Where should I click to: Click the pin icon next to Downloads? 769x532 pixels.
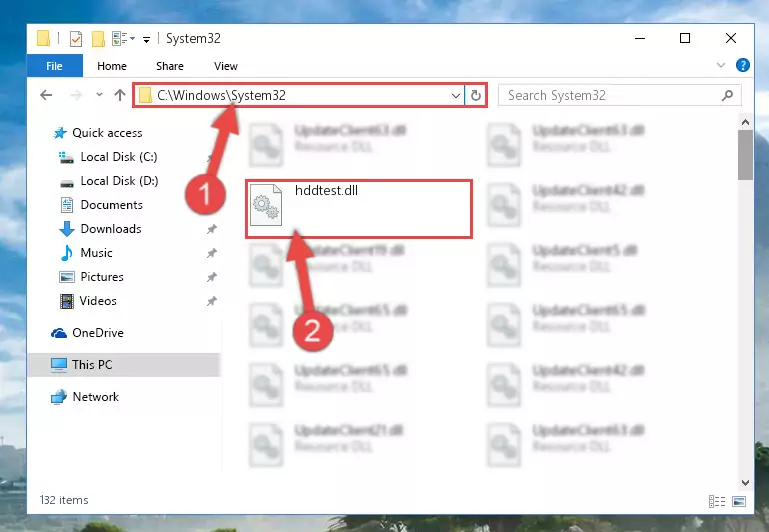[x=211, y=229]
